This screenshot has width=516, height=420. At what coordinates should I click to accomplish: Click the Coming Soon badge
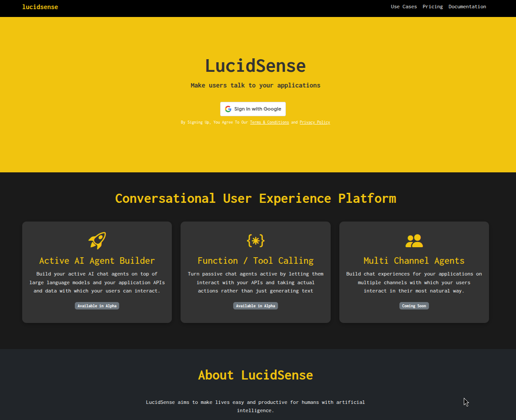414,306
